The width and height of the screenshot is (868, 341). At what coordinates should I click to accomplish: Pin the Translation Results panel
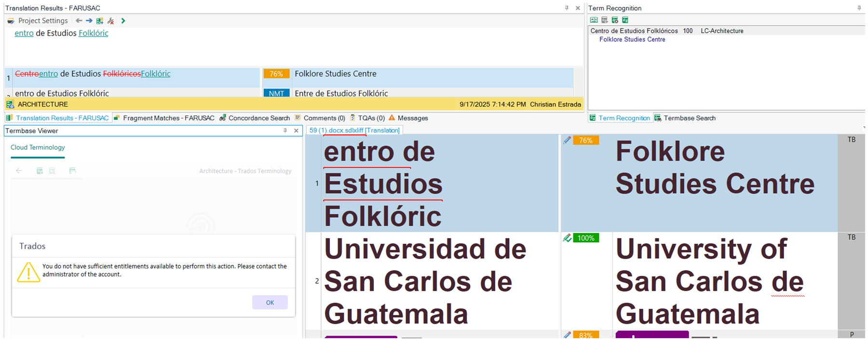[567, 8]
